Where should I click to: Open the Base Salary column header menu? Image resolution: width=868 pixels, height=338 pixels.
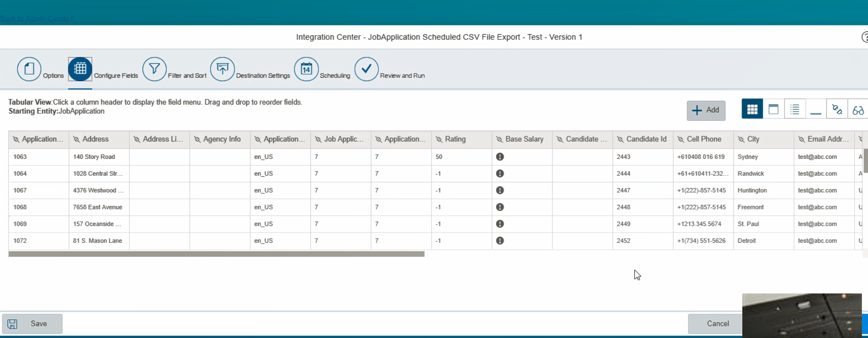pyautogui.click(x=522, y=139)
